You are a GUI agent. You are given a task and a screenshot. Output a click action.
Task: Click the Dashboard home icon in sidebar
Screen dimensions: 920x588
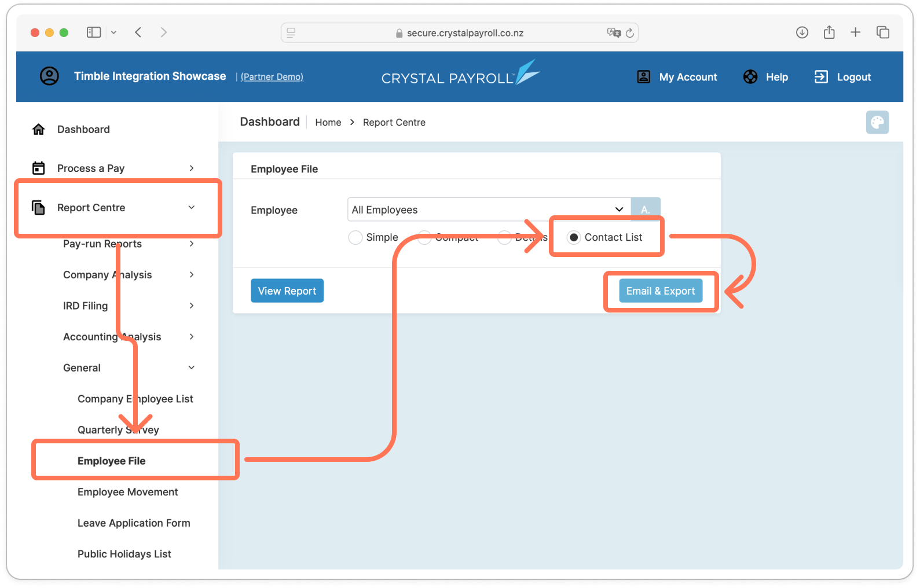pyautogui.click(x=38, y=129)
